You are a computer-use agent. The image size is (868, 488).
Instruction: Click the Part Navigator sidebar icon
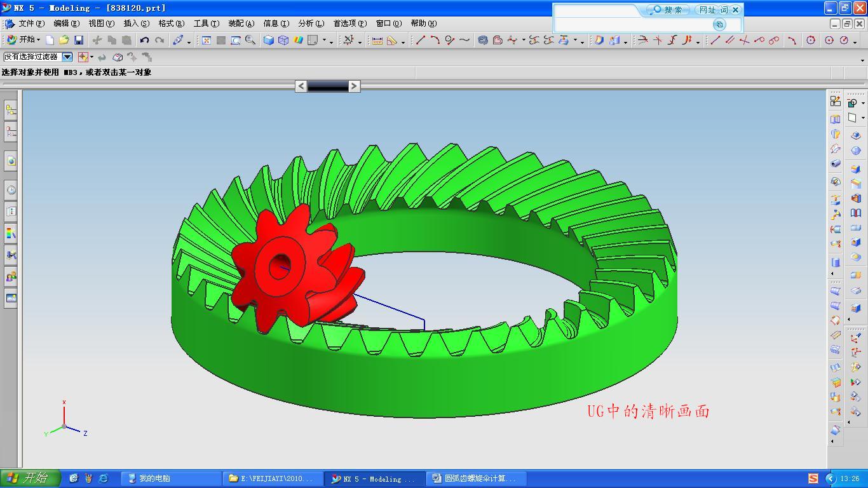11,132
